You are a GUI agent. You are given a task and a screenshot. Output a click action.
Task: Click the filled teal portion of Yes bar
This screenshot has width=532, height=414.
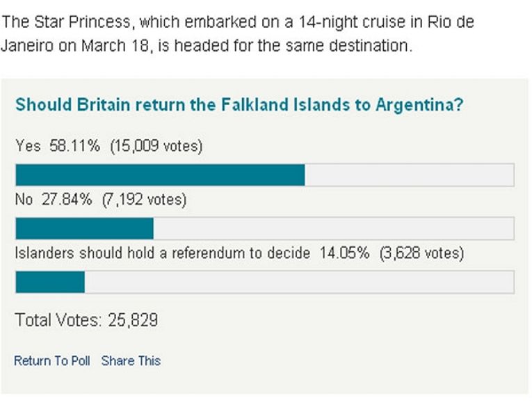tap(160, 175)
